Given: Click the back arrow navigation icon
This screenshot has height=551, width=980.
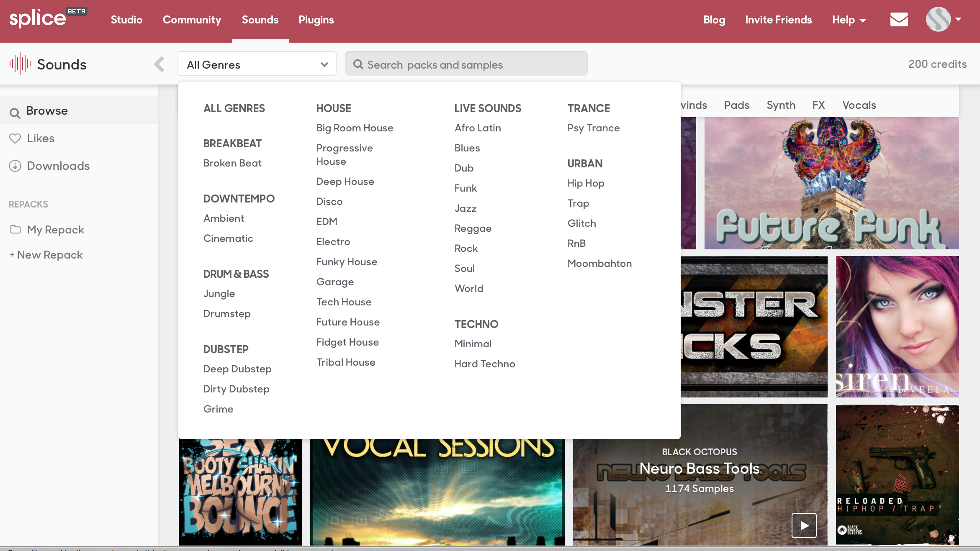Looking at the screenshot, I should pyautogui.click(x=159, y=64).
